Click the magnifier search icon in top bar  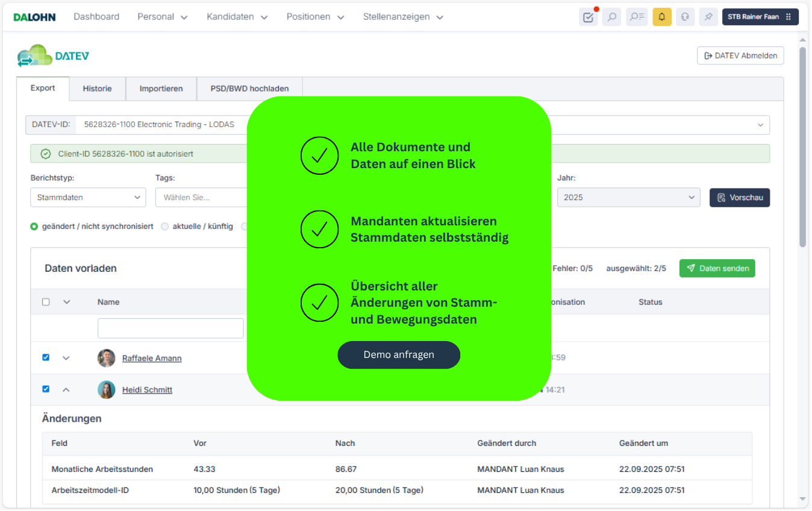[x=611, y=17]
